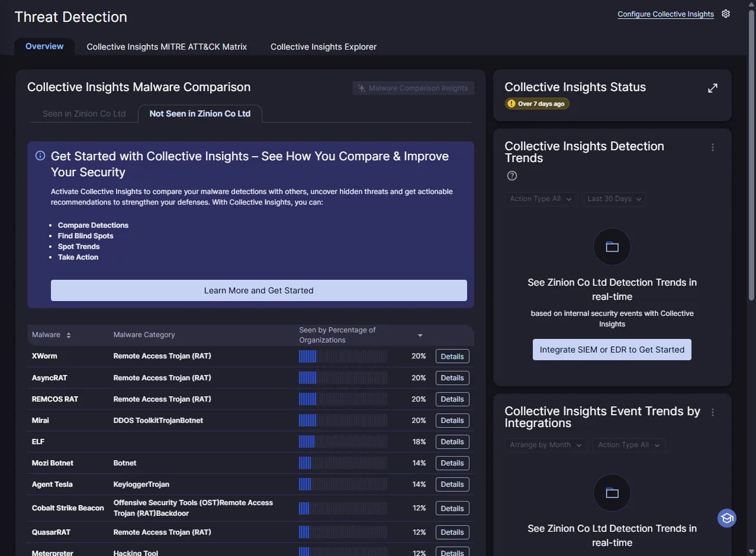Click the ELF malware name
Viewport: 756px width, 556px height.
pyautogui.click(x=38, y=441)
